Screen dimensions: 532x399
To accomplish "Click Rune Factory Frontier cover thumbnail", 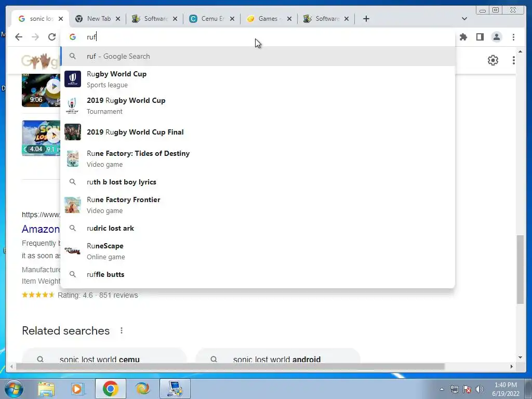I will pos(73,205).
